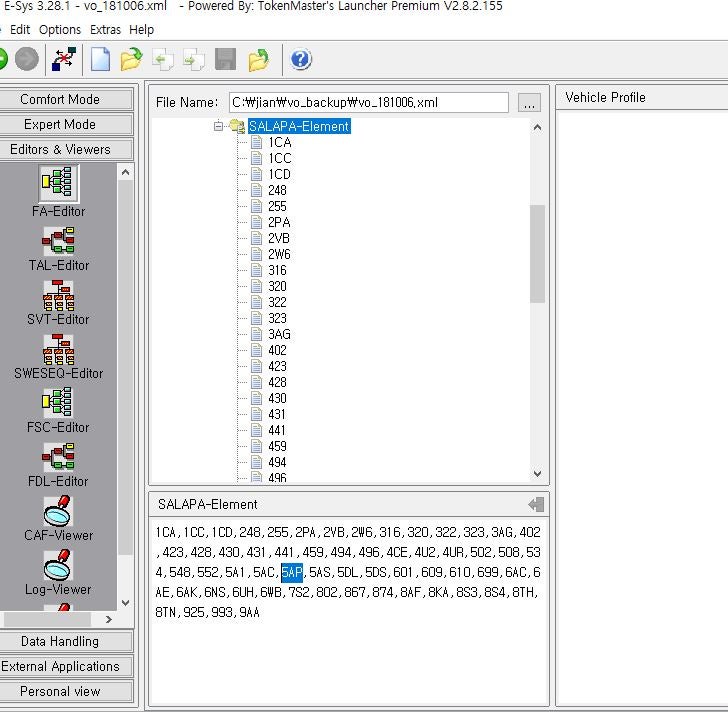Click the connection toolbar icon with red X
This screenshot has height=712, width=728.
[x=64, y=60]
